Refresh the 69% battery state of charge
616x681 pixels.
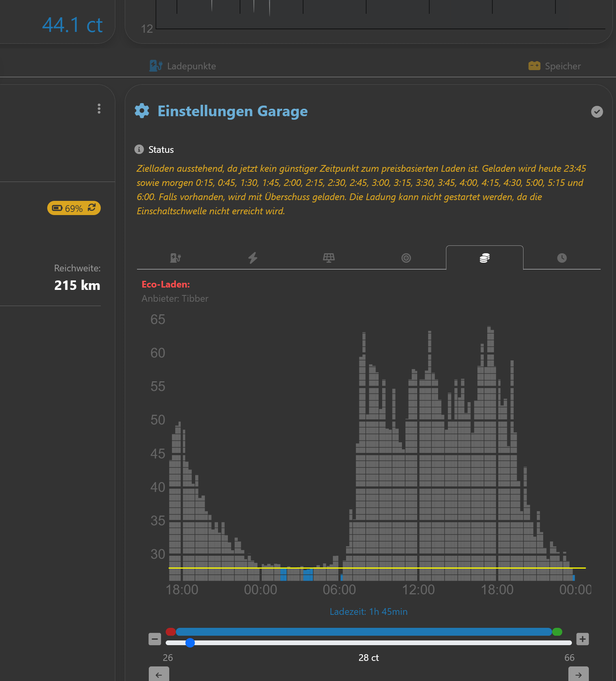92,208
